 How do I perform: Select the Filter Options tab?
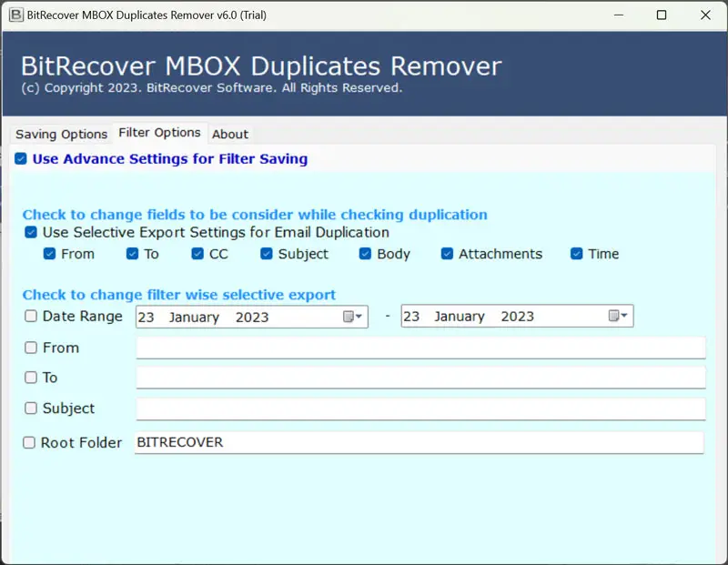point(160,133)
